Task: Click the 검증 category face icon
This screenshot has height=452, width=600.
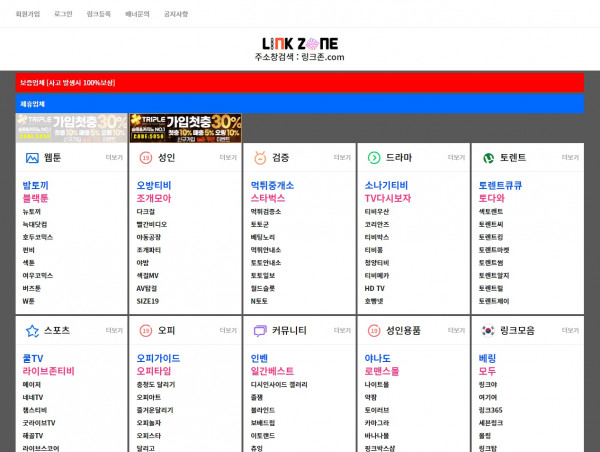Action: (259, 158)
